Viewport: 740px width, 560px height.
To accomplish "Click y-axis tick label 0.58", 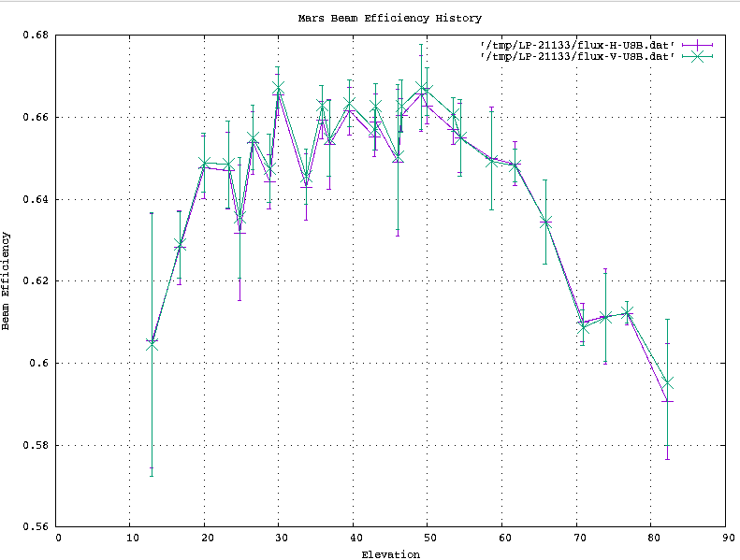I will (36, 445).
